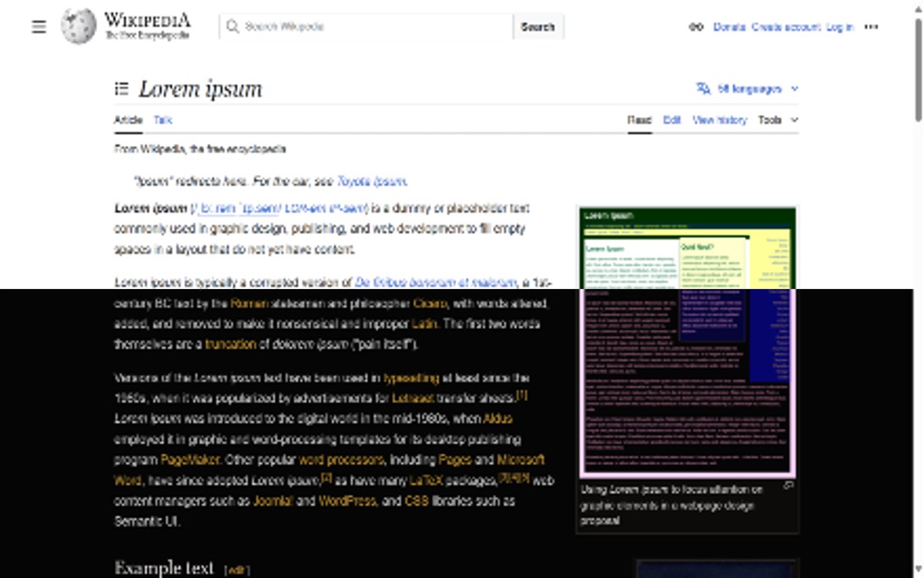
Task: Click the language translation icon
Action: click(703, 89)
